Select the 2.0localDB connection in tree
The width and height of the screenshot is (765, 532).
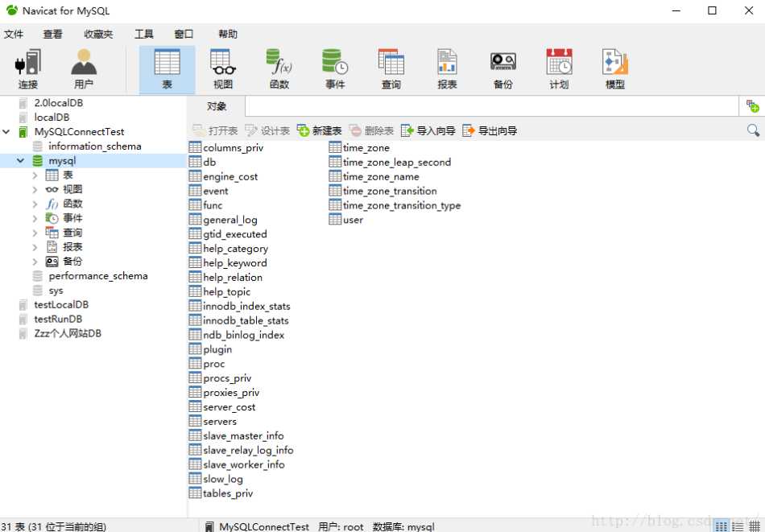point(58,103)
